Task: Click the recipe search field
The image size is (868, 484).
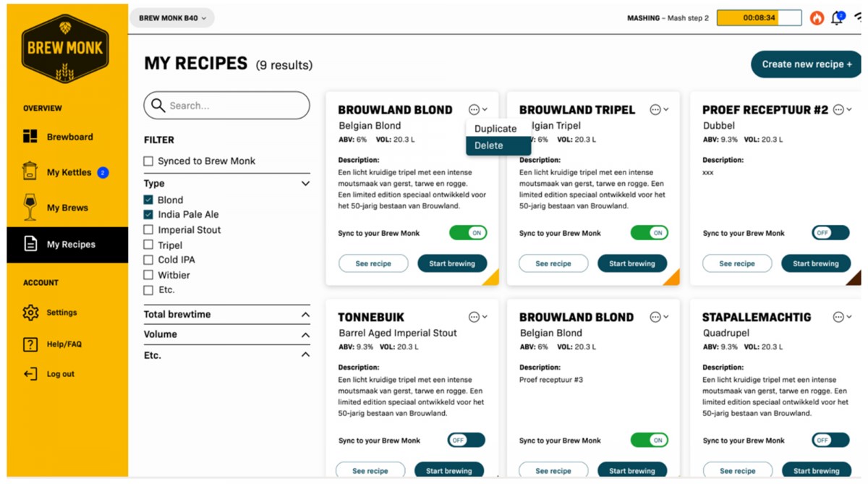Action: (226, 106)
